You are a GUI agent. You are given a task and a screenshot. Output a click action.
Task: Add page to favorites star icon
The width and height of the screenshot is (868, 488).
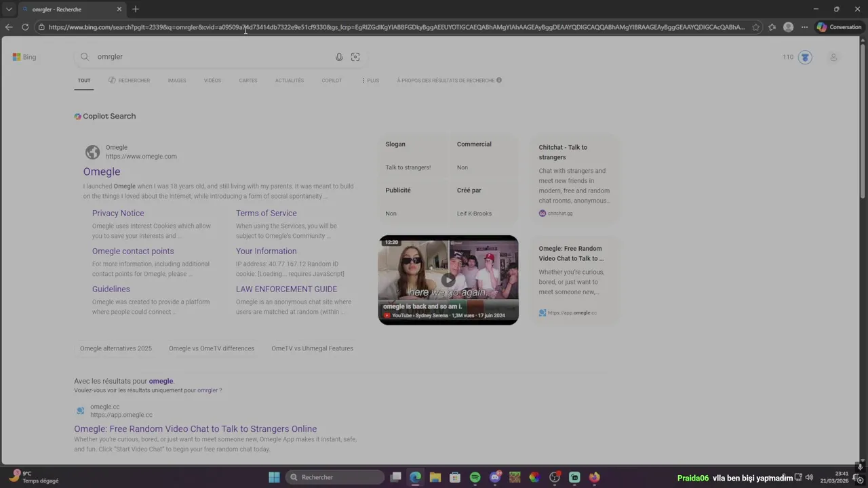pyautogui.click(x=756, y=27)
